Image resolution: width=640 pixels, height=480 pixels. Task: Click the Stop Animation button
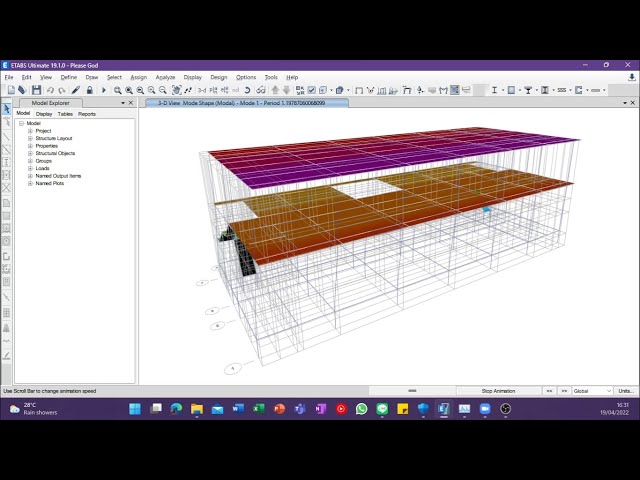click(x=498, y=391)
